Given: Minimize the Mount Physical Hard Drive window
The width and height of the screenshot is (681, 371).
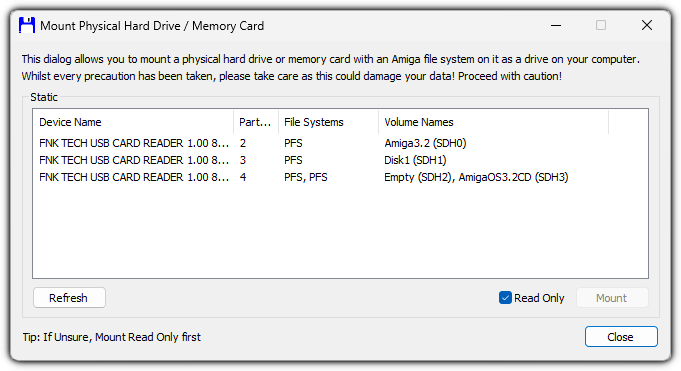Looking at the screenshot, I should (x=556, y=26).
